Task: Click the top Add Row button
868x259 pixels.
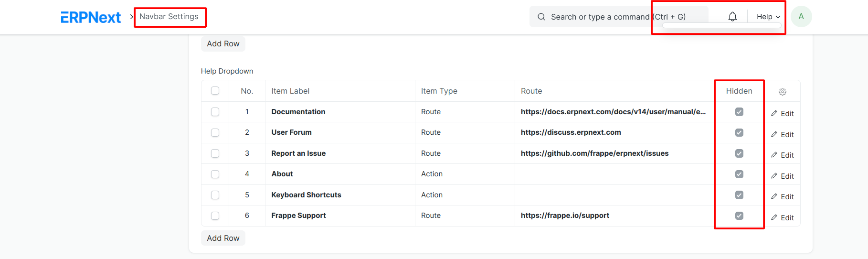Action: click(223, 44)
